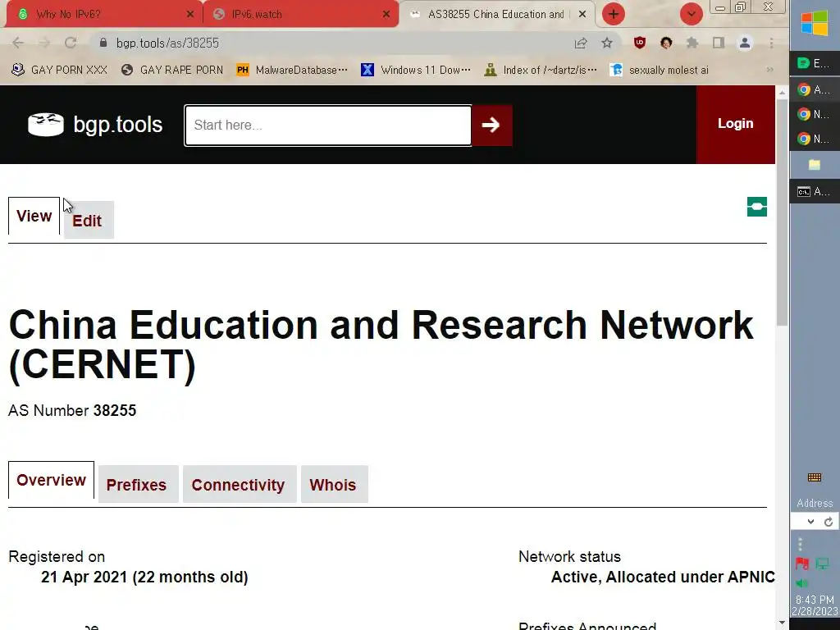The image size is (840, 630).
Task: Click the bgp.tools router logo icon
Action: 46,125
